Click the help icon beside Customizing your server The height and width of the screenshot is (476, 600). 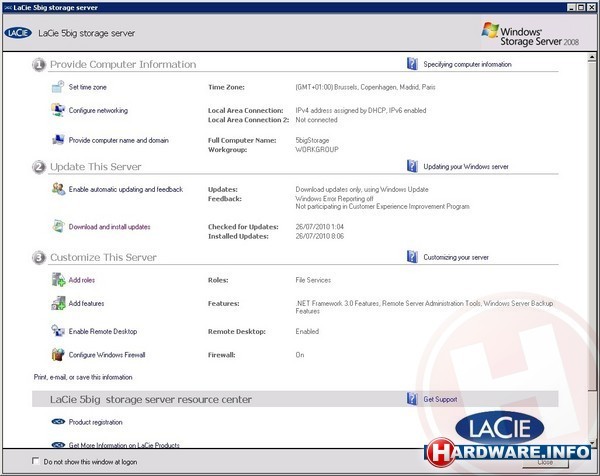pos(412,257)
